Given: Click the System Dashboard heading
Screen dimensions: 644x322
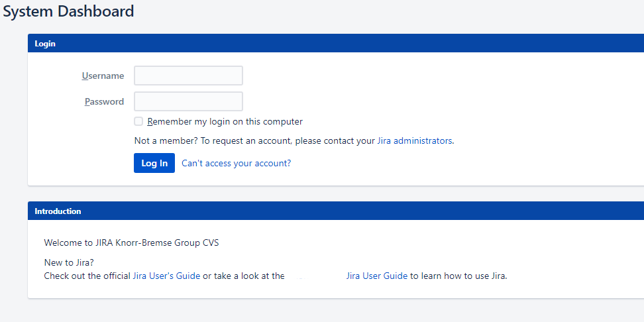Looking at the screenshot, I should (69, 11).
